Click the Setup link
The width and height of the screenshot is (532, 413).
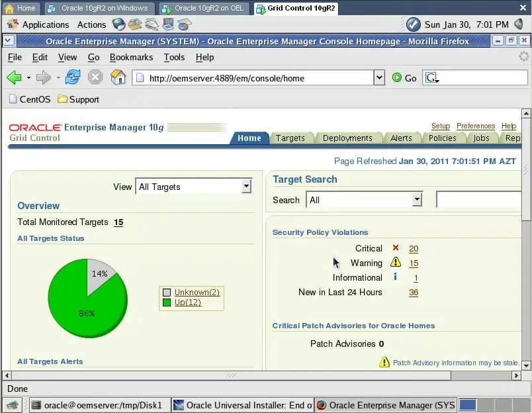[441, 126]
